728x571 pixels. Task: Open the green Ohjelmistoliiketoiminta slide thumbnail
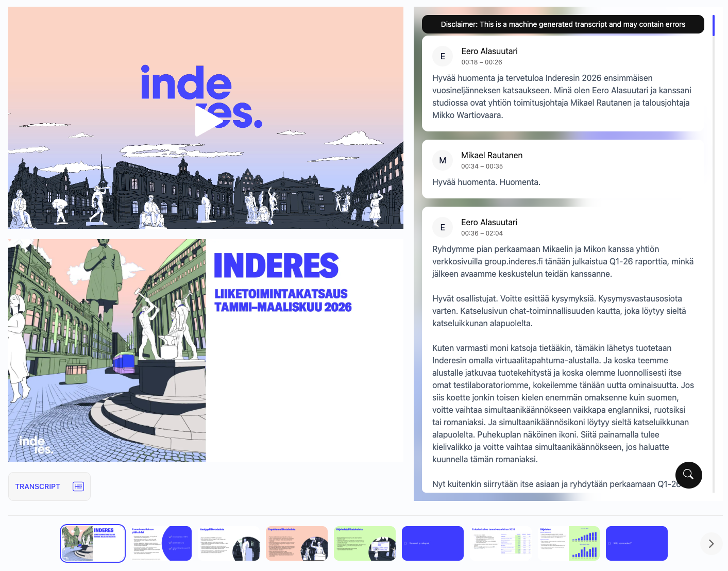365,543
